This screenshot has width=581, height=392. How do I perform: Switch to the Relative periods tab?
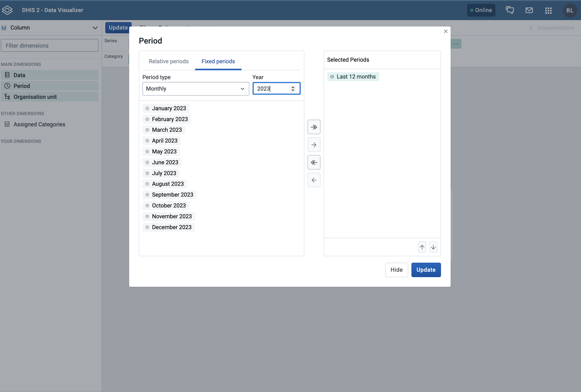pyautogui.click(x=169, y=61)
